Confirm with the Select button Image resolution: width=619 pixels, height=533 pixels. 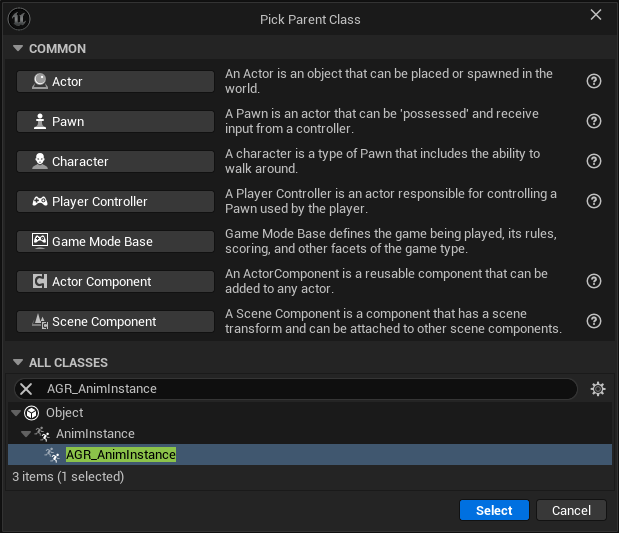point(494,510)
